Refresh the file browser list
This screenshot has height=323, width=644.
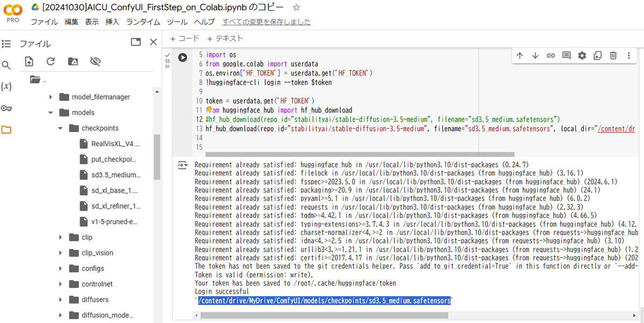tap(51, 62)
